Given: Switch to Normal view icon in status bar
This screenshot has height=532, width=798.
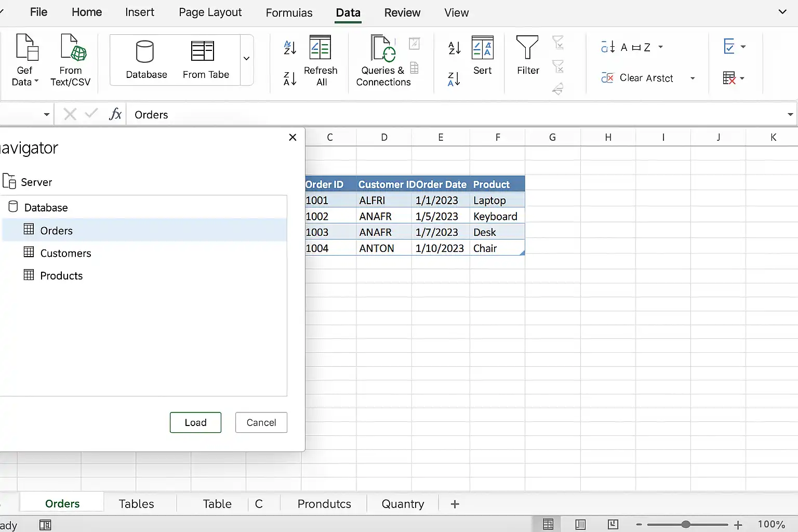Looking at the screenshot, I should [548, 524].
